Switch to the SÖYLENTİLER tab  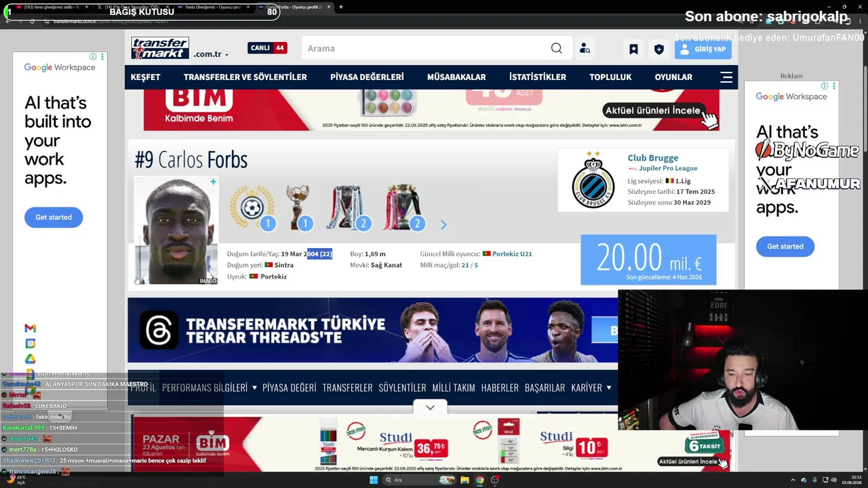402,388
